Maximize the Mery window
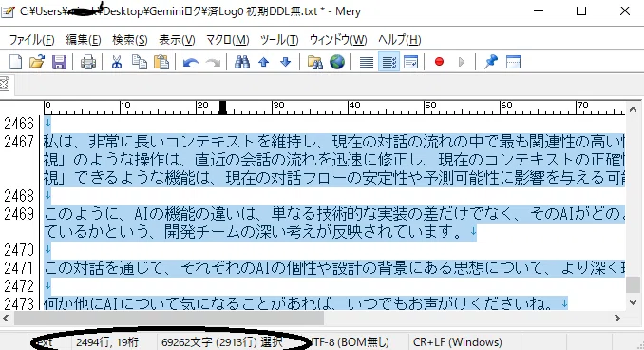Image resolution: width=644 pixels, height=350 pixels. click(581, 11)
